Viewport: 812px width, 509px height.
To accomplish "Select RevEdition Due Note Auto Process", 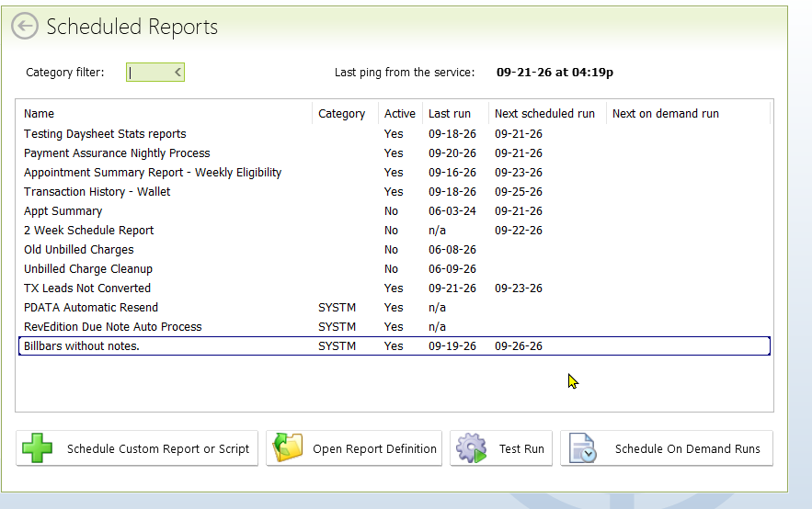I will 395,327.
